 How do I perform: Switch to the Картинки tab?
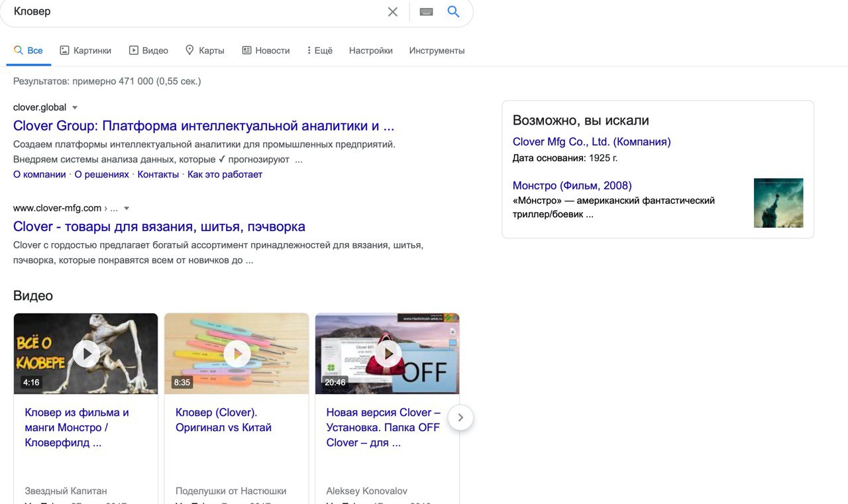coord(85,50)
